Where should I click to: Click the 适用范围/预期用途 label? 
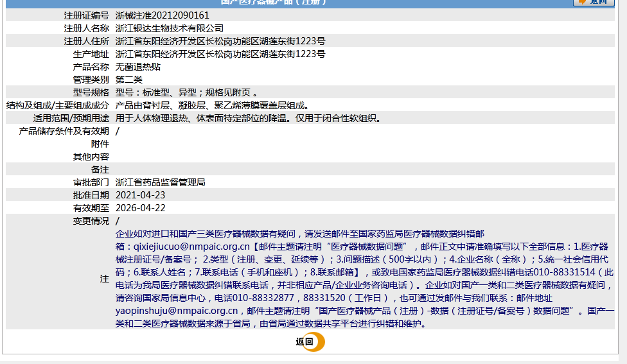71,118
